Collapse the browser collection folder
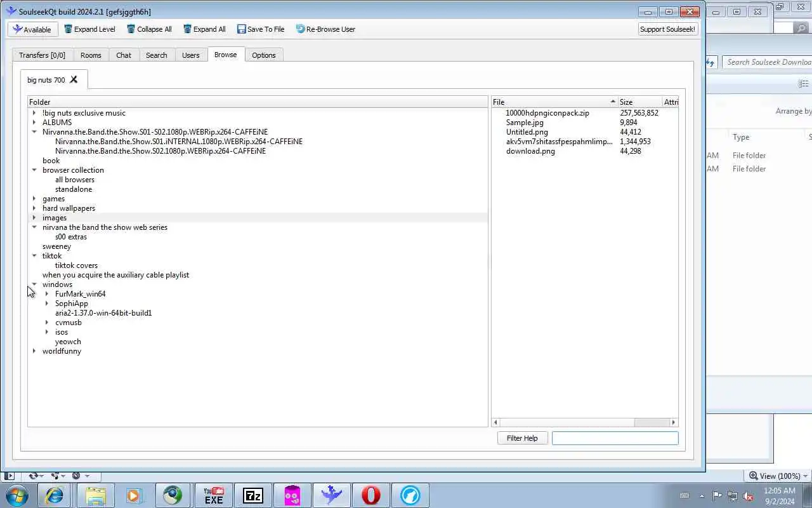The height and width of the screenshot is (508, 812). 34,170
